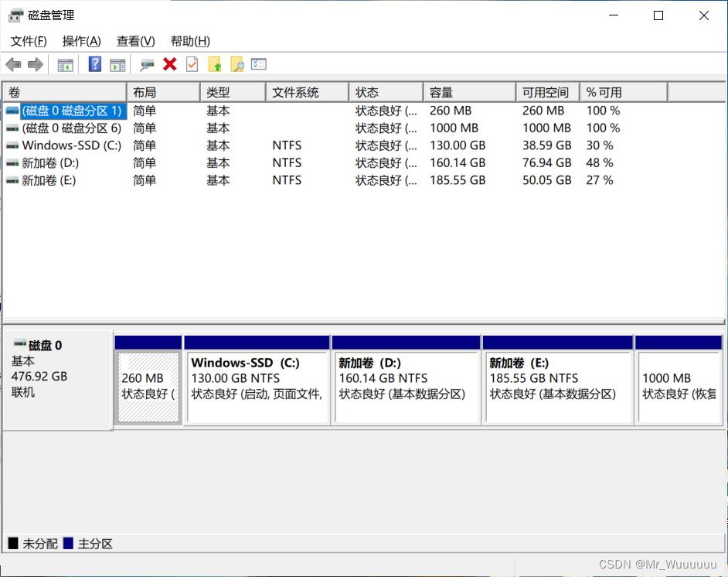Click the Forward arrow toolbar icon

point(36,64)
